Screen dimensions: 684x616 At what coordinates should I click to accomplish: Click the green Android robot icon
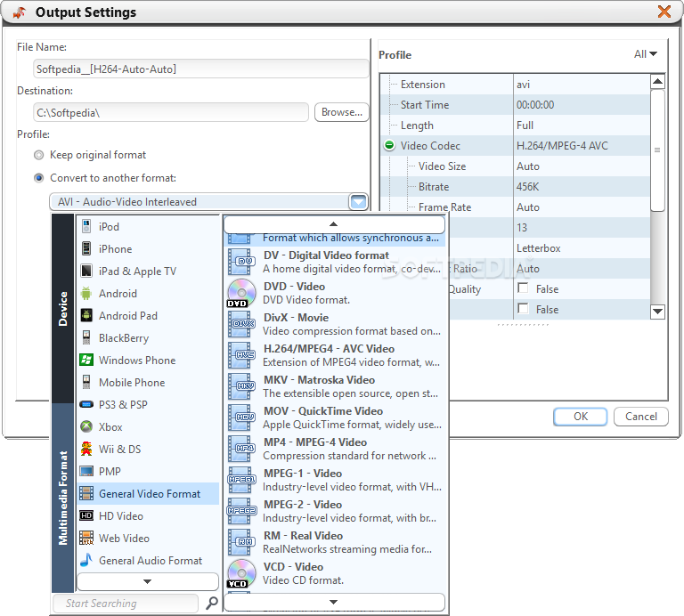tap(86, 293)
